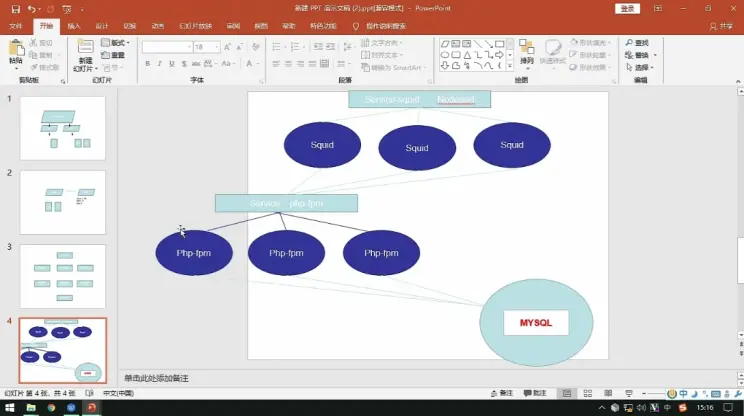Toggle numbered list
Image resolution: width=744 pixels, height=416 pixels.
click(296, 46)
